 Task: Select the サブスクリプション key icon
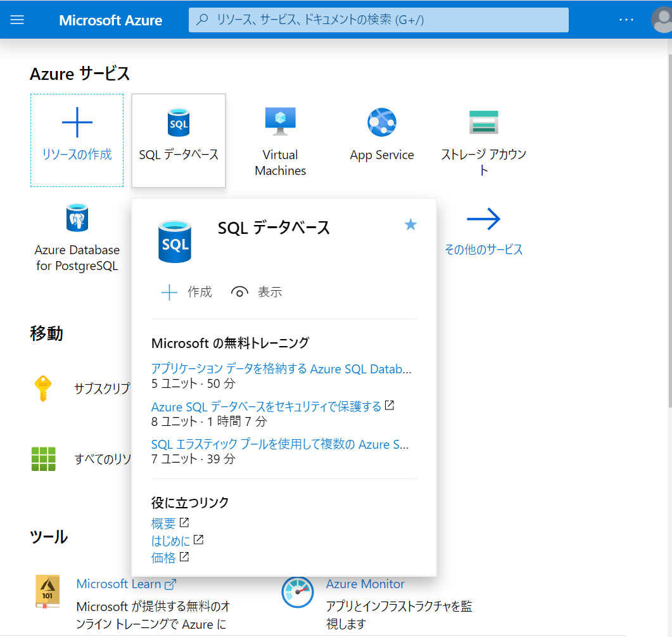43,389
